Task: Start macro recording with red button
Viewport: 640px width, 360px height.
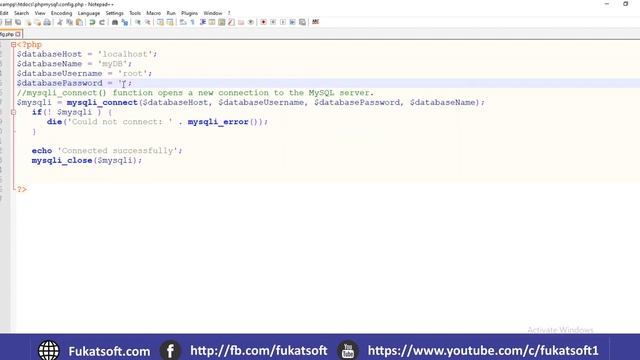Action: click(263, 22)
